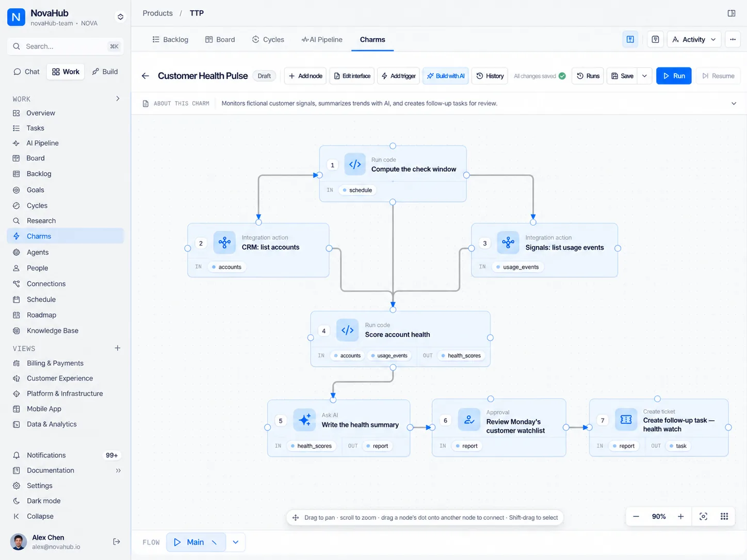Viewport: 747px width, 560px height.
Task: Click the Search input field
Action: pyautogui.click(x=66, y=46)
